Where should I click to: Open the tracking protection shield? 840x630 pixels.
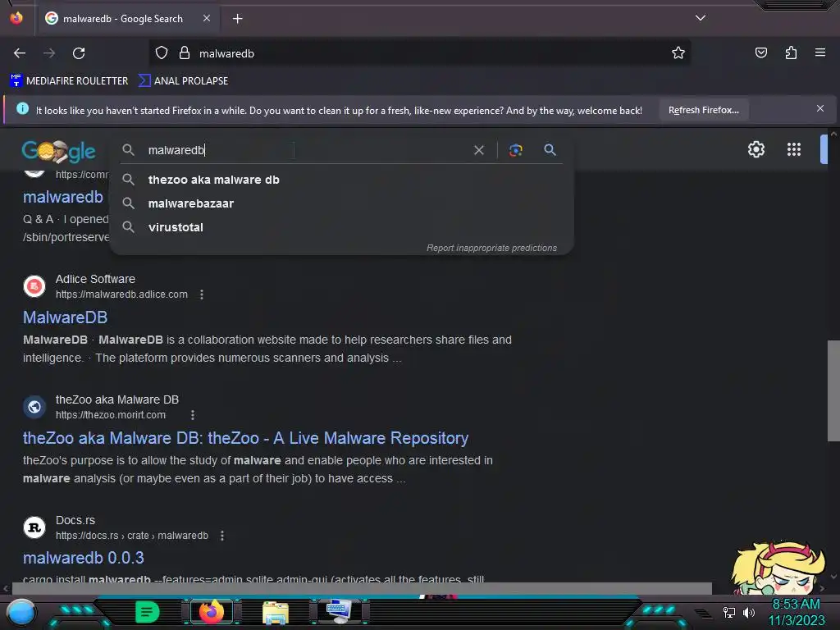pyautogui.click(x=162, y=53)
